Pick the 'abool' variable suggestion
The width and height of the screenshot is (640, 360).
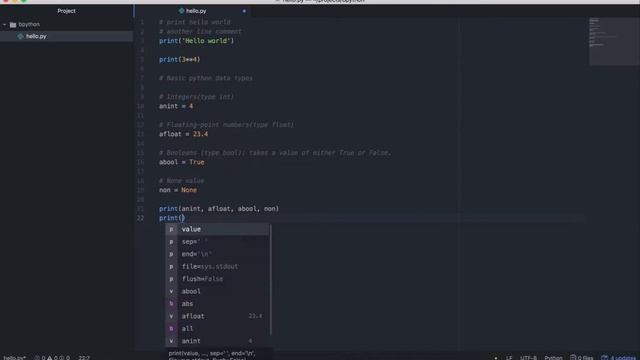(217, 291)
